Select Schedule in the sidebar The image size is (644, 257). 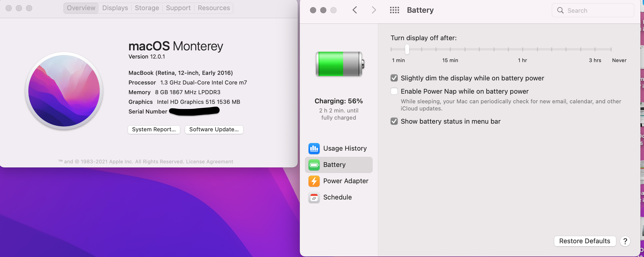(339, 197)
